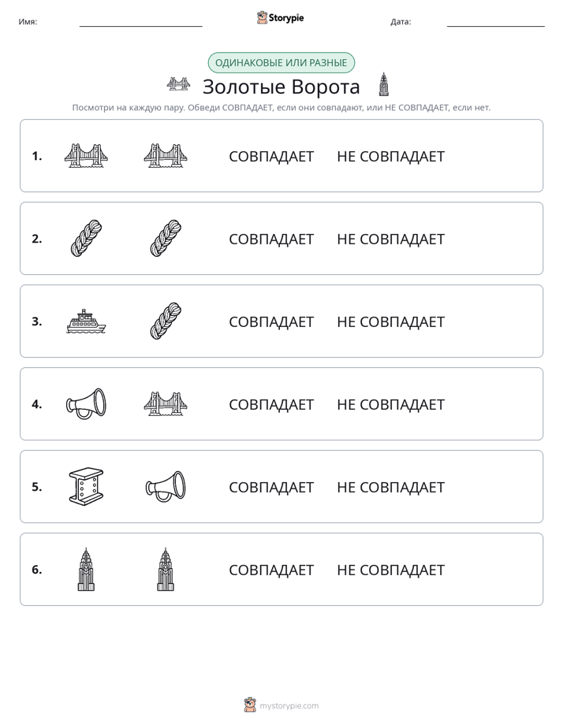The image size is (563, 728).
Task: Click the Storypie logo at top
Action: tap(280, 18)
